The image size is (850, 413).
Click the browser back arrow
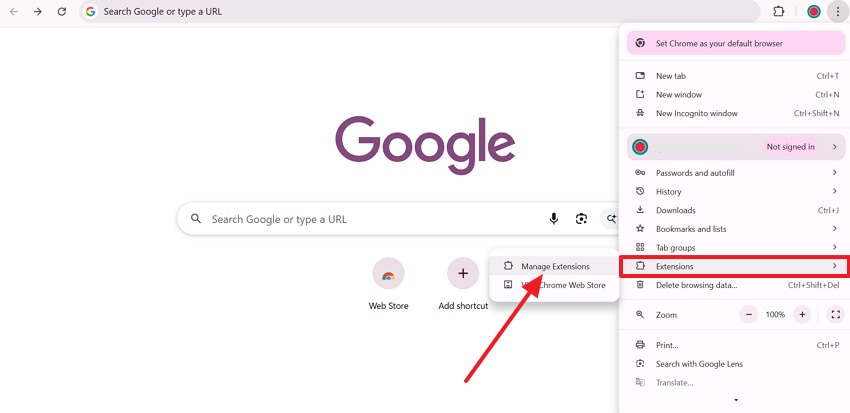pos(14,11)
